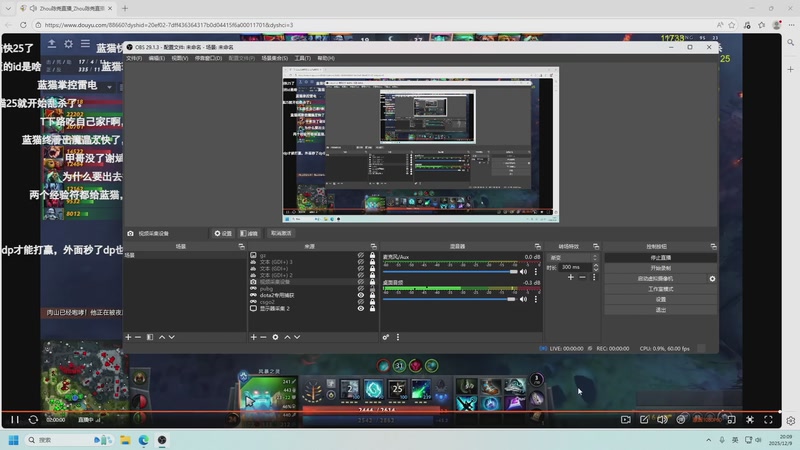This screenshot has width=800, height=450.
Task: Click 启动虚拟摄像机 virtual camera button
Action: (x=655, y=279)
